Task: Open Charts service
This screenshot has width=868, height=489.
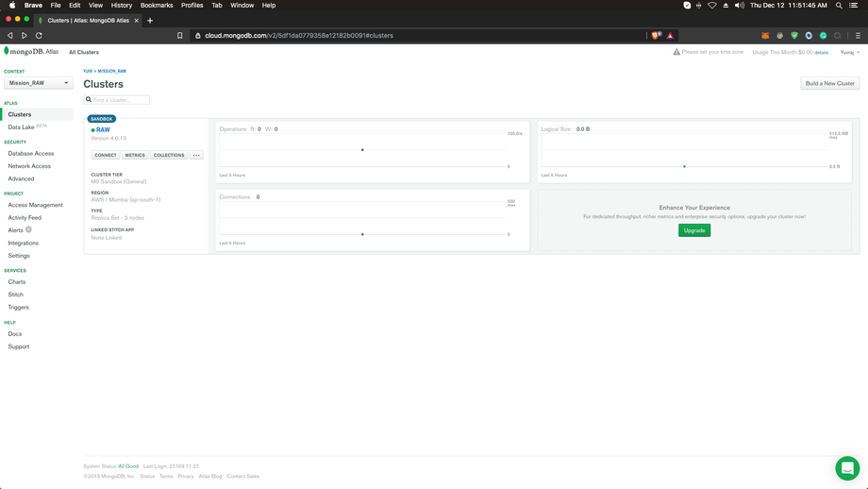Action: tap(17, 282)
